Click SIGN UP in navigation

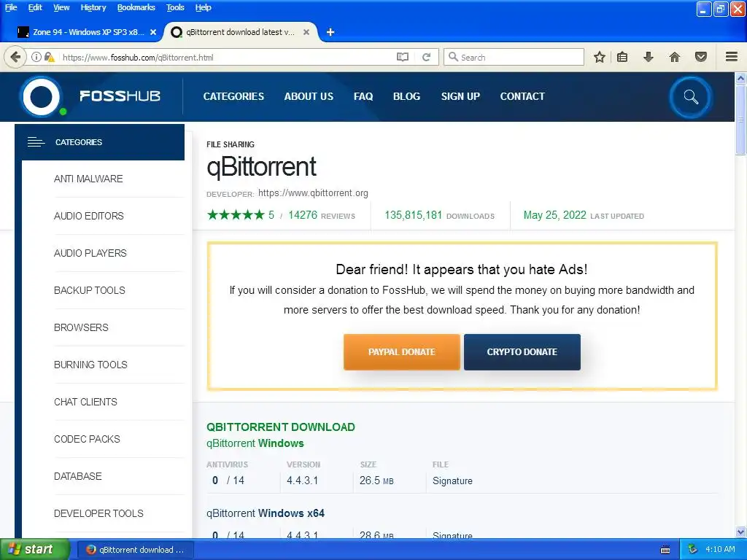click(x=460, y=96)
